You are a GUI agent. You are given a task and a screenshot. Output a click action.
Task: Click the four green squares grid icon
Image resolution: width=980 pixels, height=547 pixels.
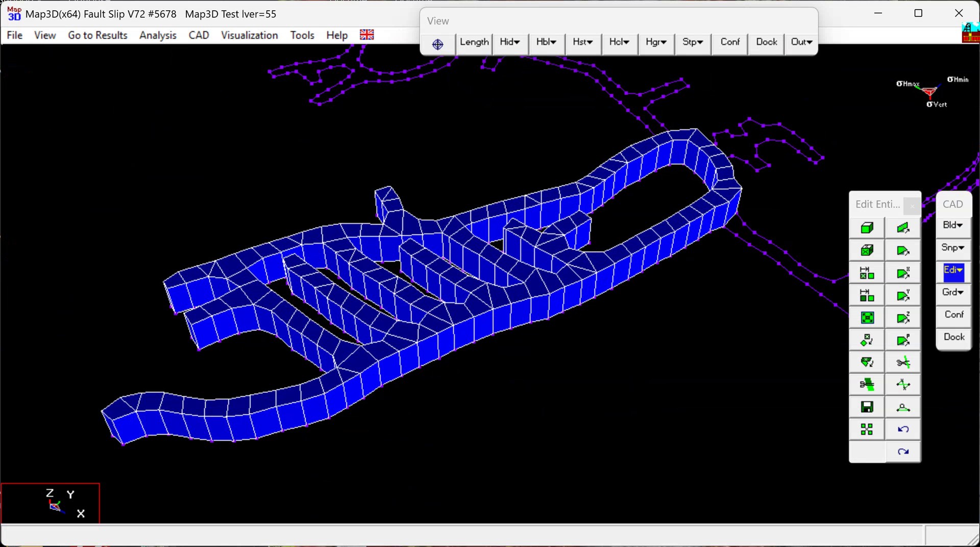click(867, 430)
